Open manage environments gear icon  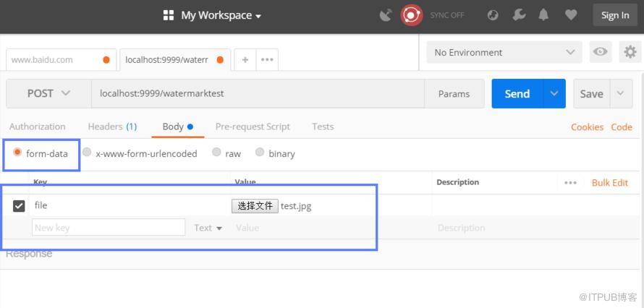point(630,52)
